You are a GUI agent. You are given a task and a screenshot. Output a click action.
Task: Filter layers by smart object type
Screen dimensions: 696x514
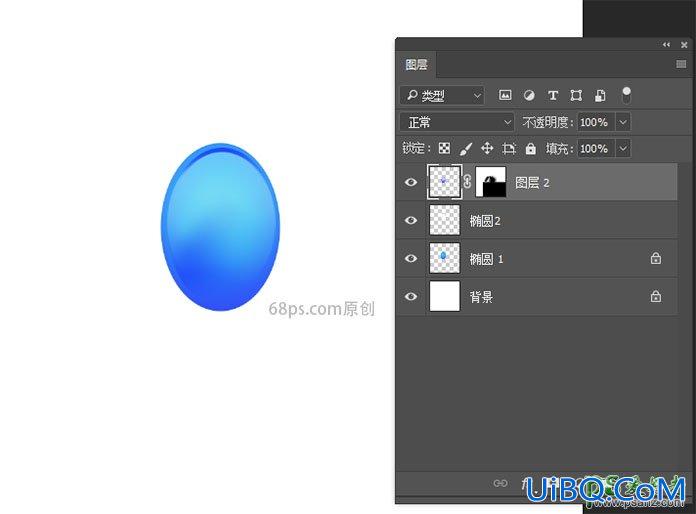pyautogui.click(x=600, y=95)
